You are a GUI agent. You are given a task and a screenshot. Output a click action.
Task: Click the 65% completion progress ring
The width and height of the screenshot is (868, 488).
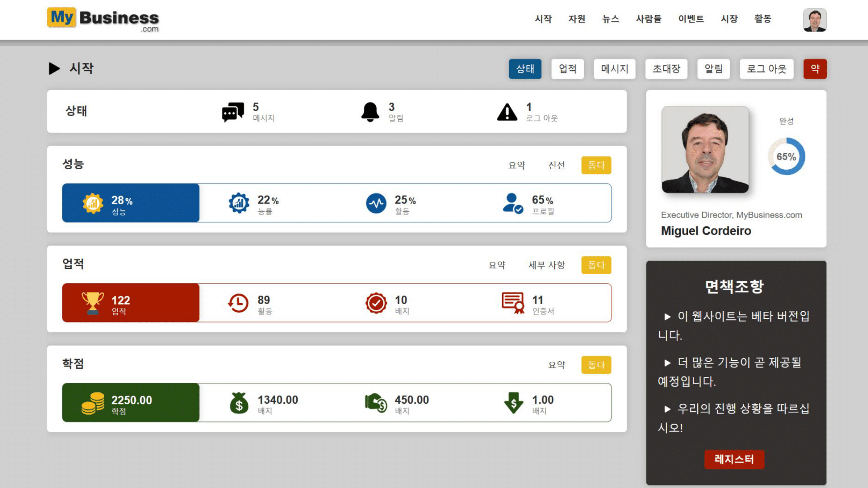tap(786, 157)
